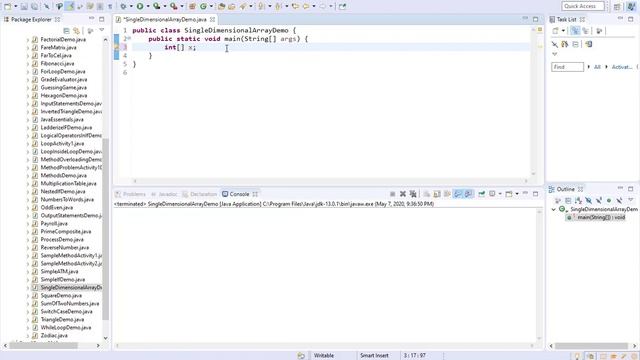Screen dimensions: 640x360
Task: Click the Open Type toolbar icon
Action: 221,6
